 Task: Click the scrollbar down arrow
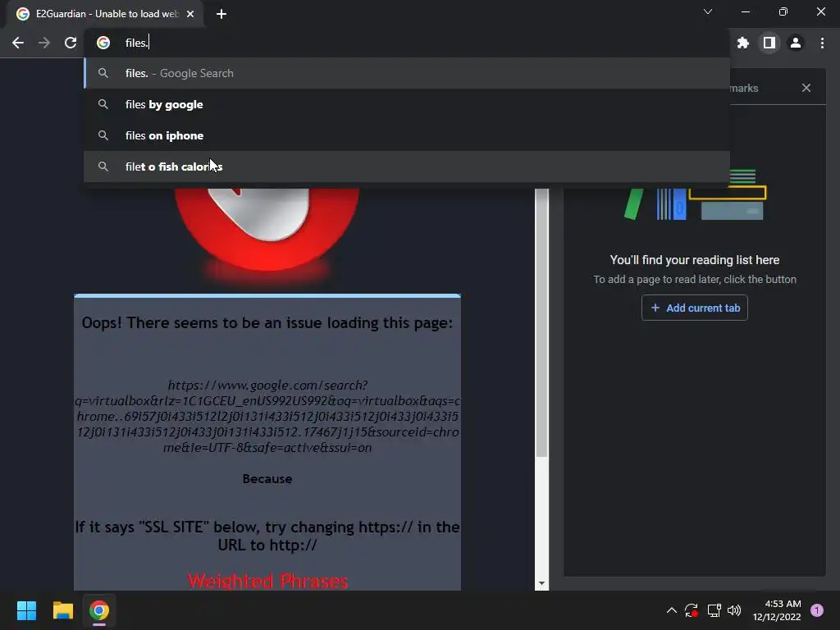tap(541, 583)
